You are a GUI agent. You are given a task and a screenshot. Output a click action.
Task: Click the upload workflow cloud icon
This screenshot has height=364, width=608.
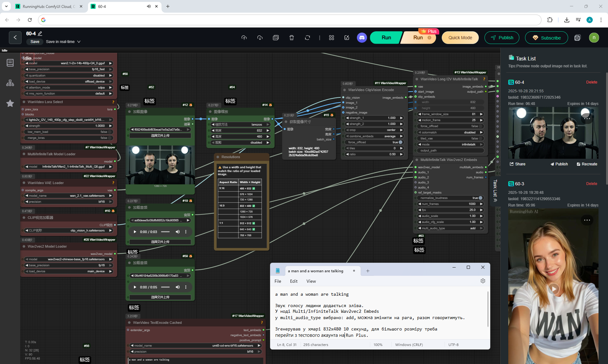point(244,38)
